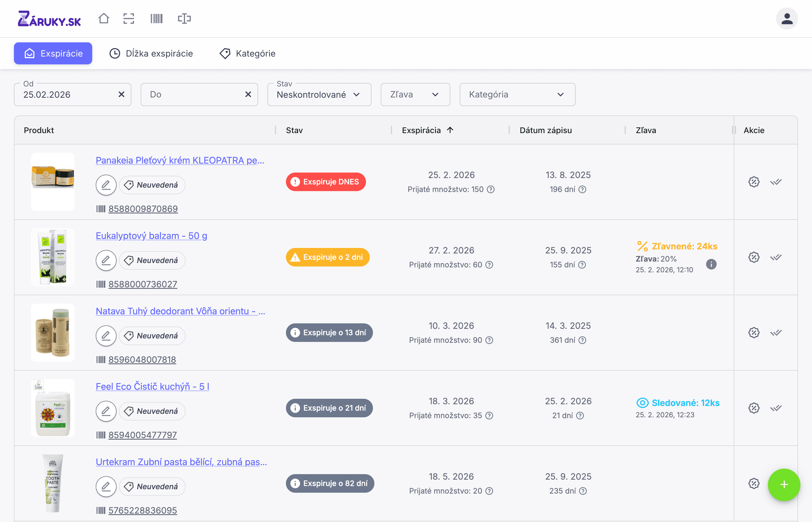
Task: Open the Kategórie tab
Action: 247,54
